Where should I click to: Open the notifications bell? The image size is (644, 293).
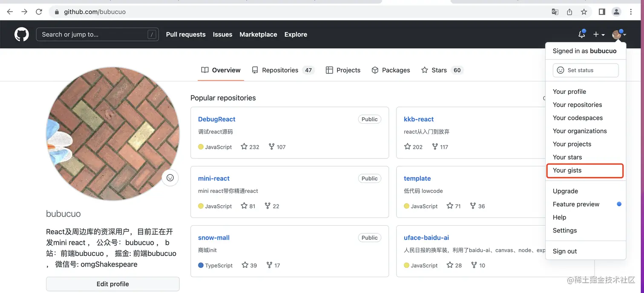pyautogui.click(x=581, y=35)
